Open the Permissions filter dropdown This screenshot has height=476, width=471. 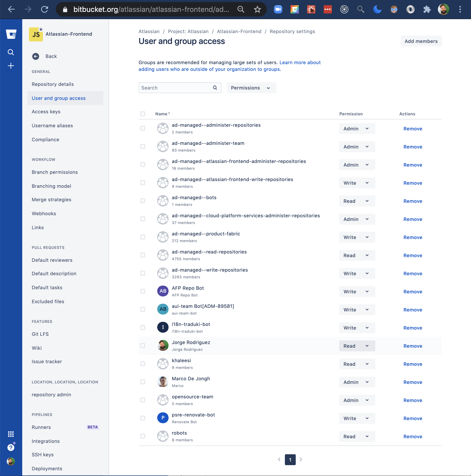[251, 88]
